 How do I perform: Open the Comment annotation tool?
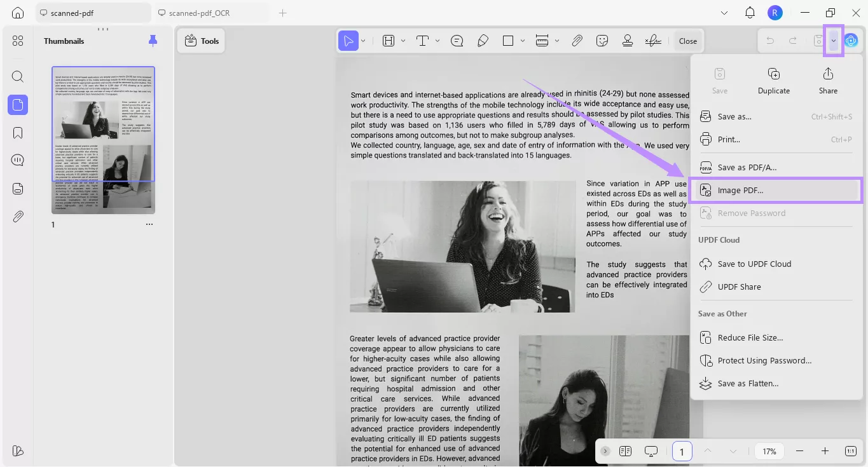[x=457, y=40]
